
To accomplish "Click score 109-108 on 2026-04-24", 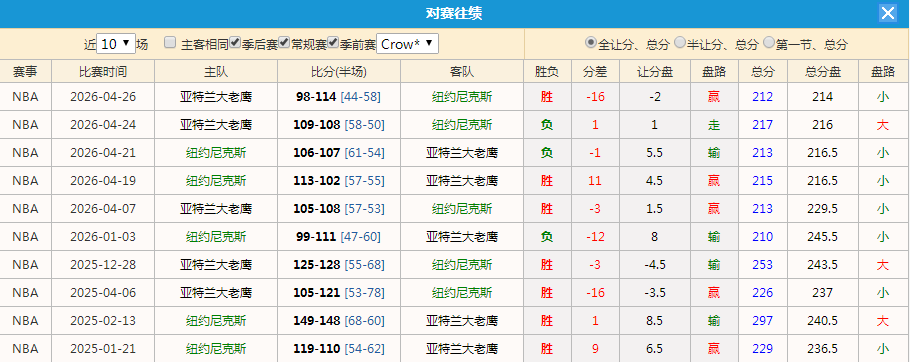I will coord(318,125).
